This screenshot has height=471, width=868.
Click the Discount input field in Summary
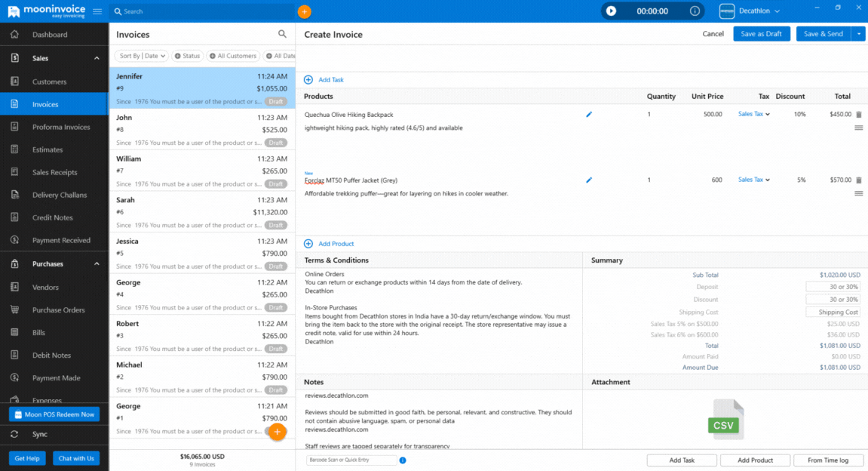click(x=833, y=299)
